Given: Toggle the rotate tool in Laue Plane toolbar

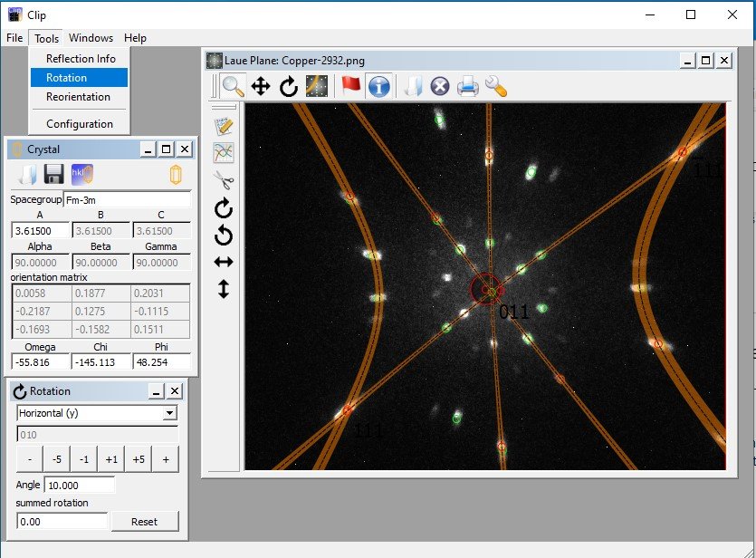Looking at the screenshot, I should 289,86.
